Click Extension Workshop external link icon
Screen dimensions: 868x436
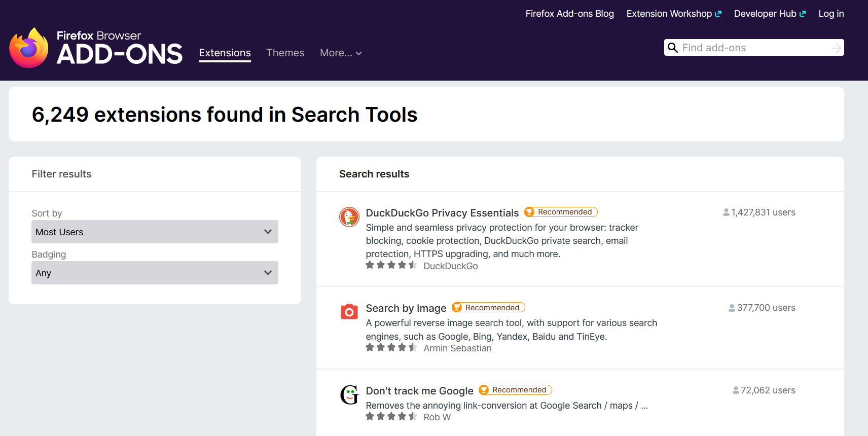point(718,14)
